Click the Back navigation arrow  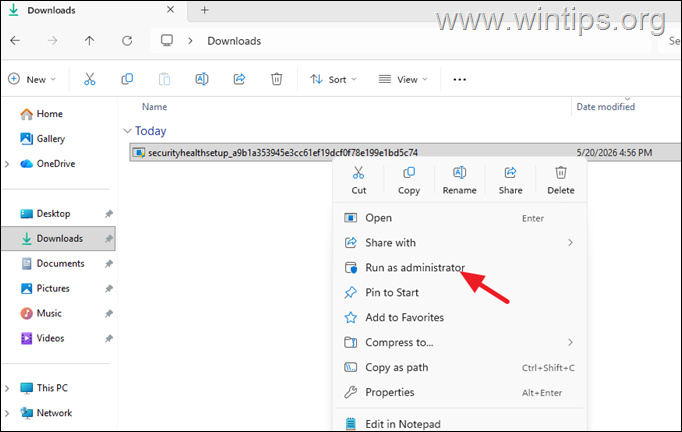point(15,41)
